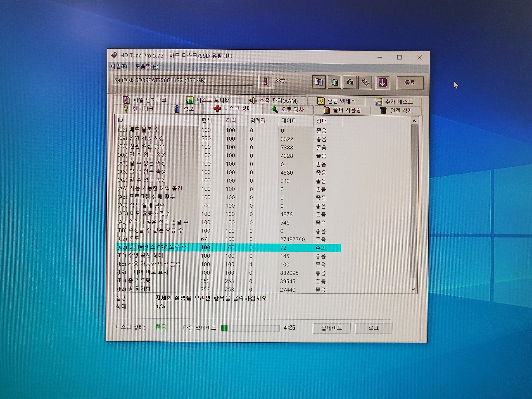Click the camera save screenshot icon
Viewport: 532px width, 399px height.
pos(350,82)
